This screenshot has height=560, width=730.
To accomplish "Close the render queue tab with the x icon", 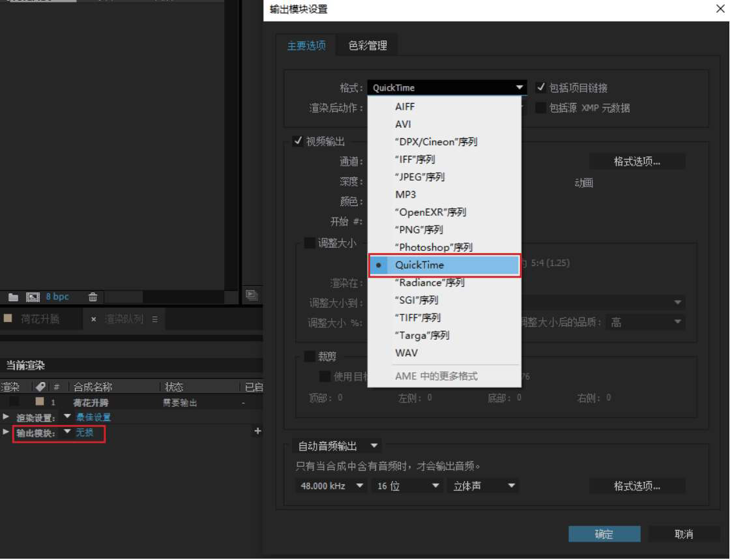I will click(x=94, y=319).
